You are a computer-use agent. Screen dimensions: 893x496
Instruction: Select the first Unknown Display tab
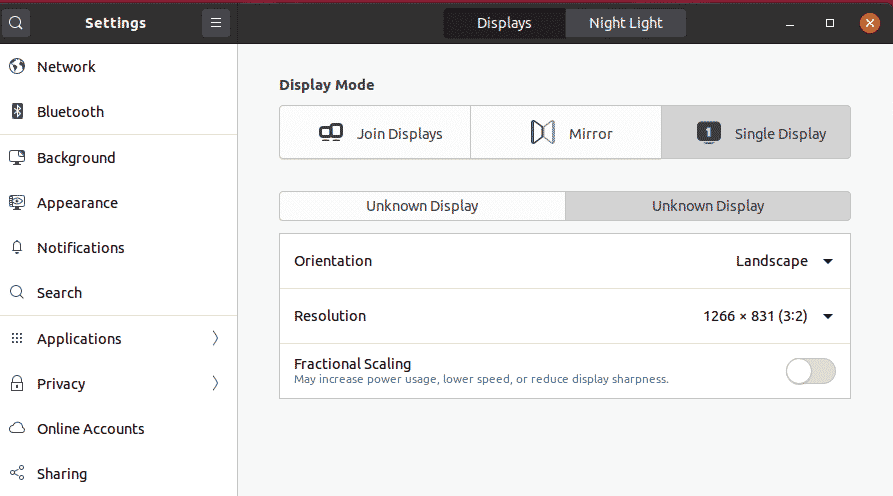[422, 206]
